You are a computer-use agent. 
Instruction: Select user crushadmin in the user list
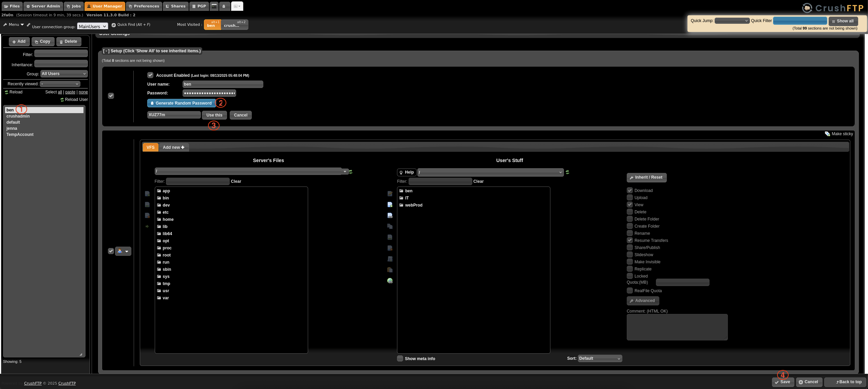point(44,116)
